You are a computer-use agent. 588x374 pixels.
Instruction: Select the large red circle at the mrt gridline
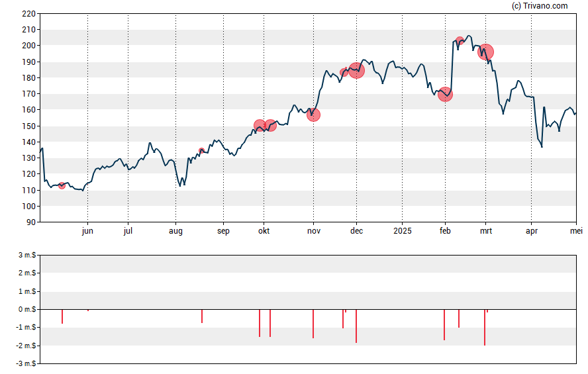click(x=485, y=52)
